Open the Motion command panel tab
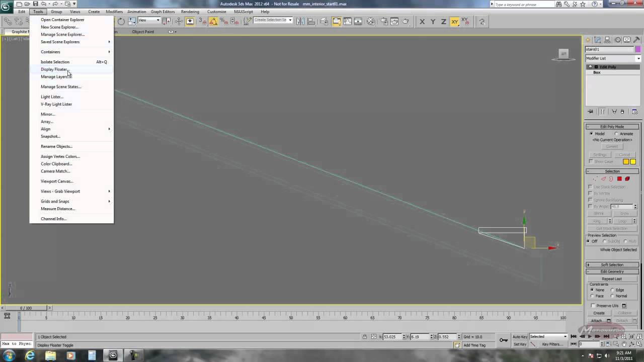The height and width of the screenshot is (362, 644). [617, 40]
